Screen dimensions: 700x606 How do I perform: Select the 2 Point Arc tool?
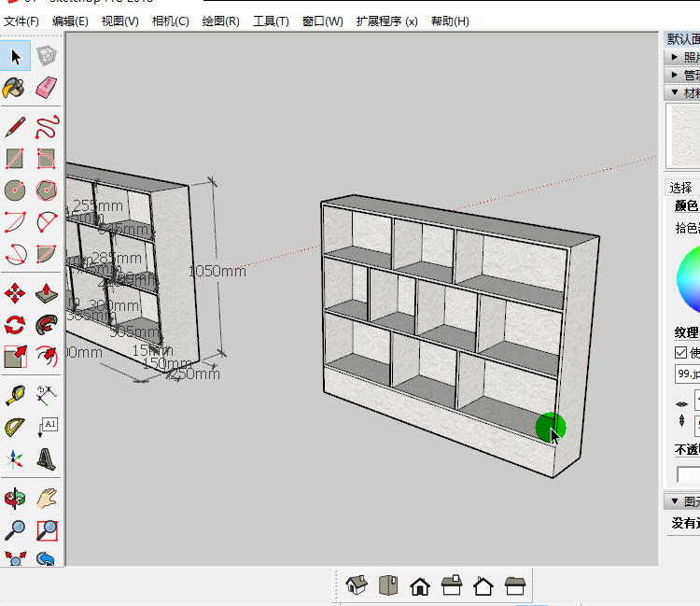coord(47,222)
